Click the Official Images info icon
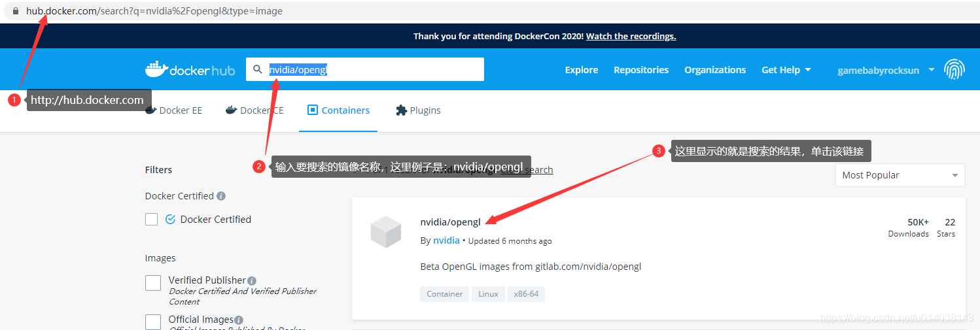The height and width of the screenshot is (330, 980). click(x=239, y=320)
